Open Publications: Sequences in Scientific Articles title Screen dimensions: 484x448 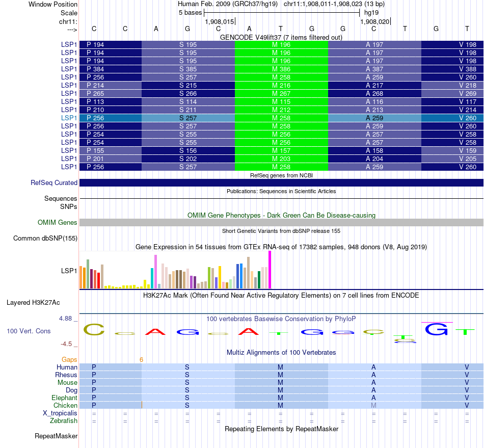pos(281,191)
